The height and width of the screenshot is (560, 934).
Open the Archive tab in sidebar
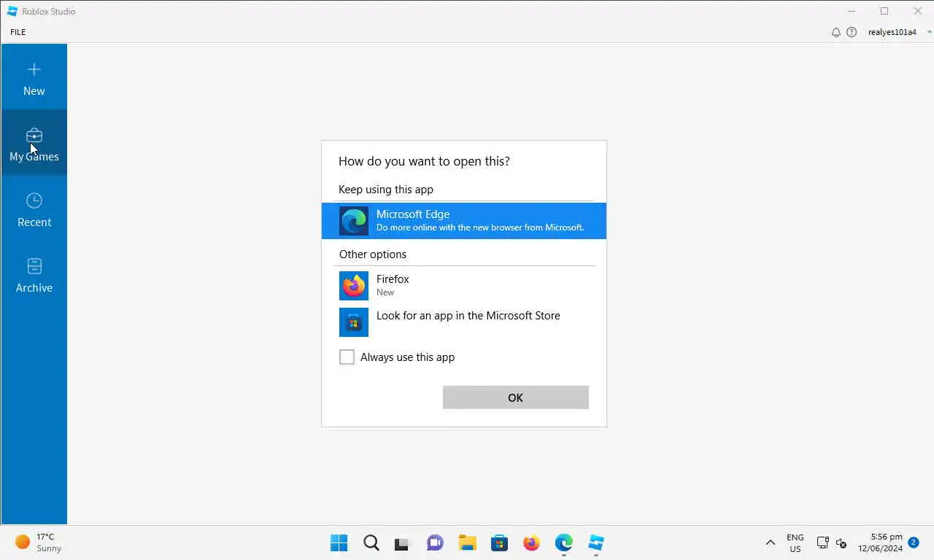point(34,274)
